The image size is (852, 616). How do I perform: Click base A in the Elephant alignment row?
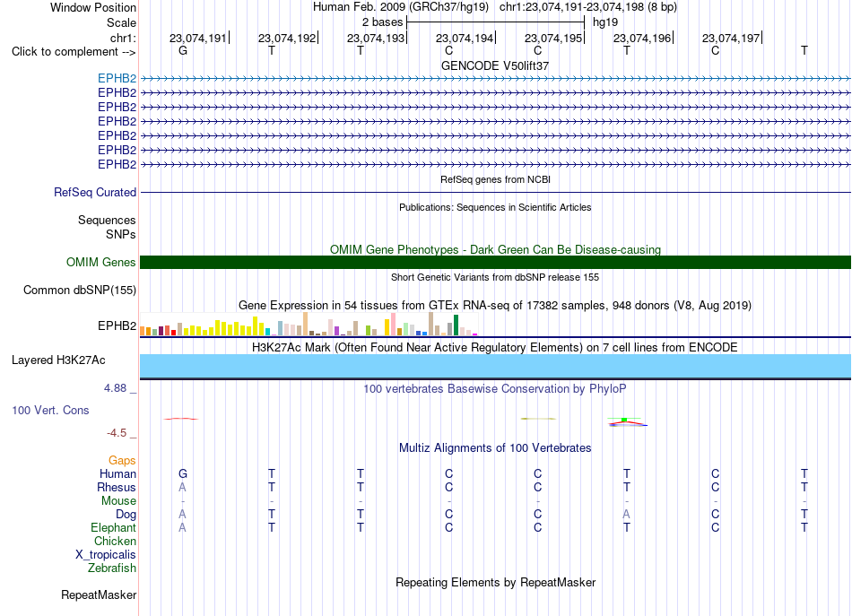click(182, 527)
